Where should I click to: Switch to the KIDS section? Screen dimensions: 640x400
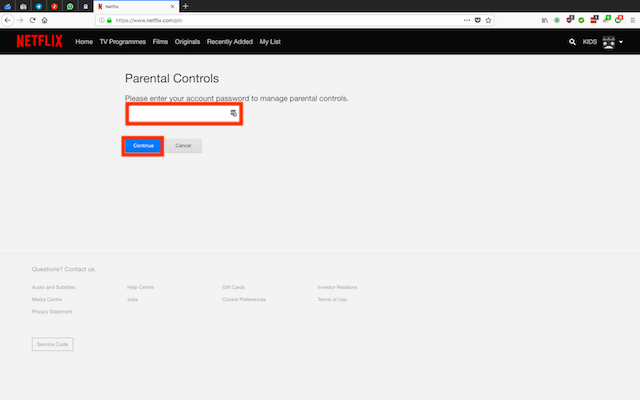(x=590, y=42)
